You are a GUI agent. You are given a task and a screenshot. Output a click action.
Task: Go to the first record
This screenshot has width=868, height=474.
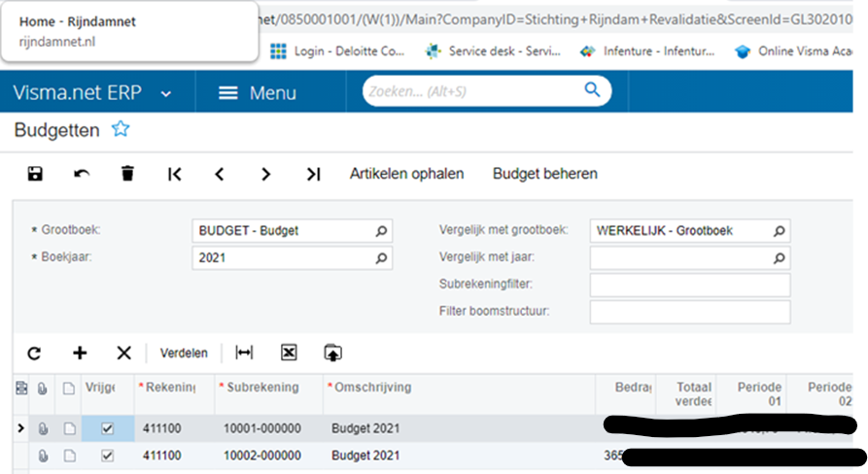coord(174,174)
